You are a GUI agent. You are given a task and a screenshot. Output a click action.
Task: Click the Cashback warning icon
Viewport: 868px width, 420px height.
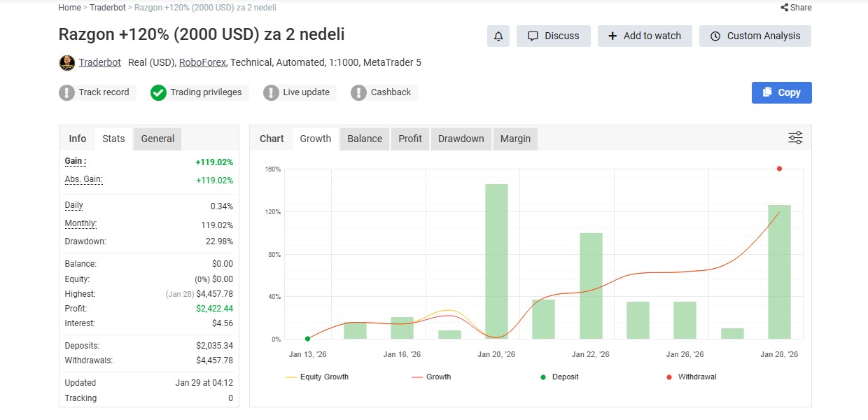358,92
